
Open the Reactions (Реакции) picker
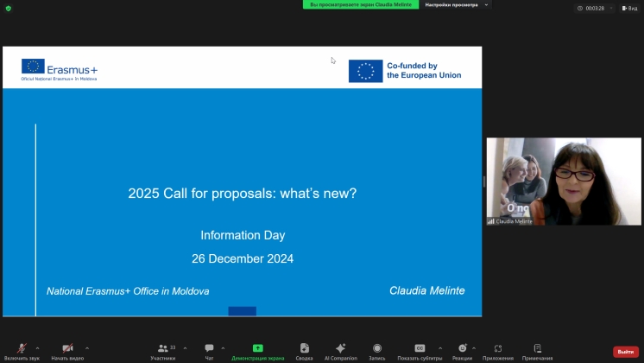[463, 349]
